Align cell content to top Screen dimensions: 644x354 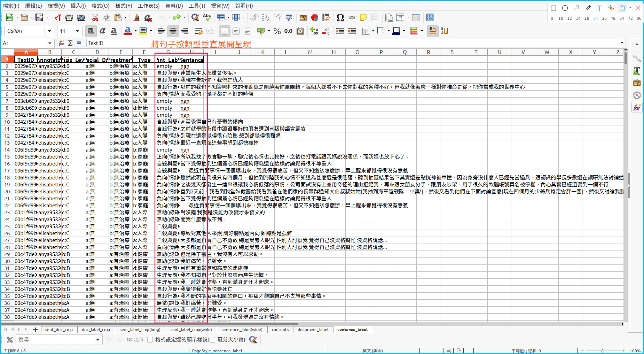[225, 31]
